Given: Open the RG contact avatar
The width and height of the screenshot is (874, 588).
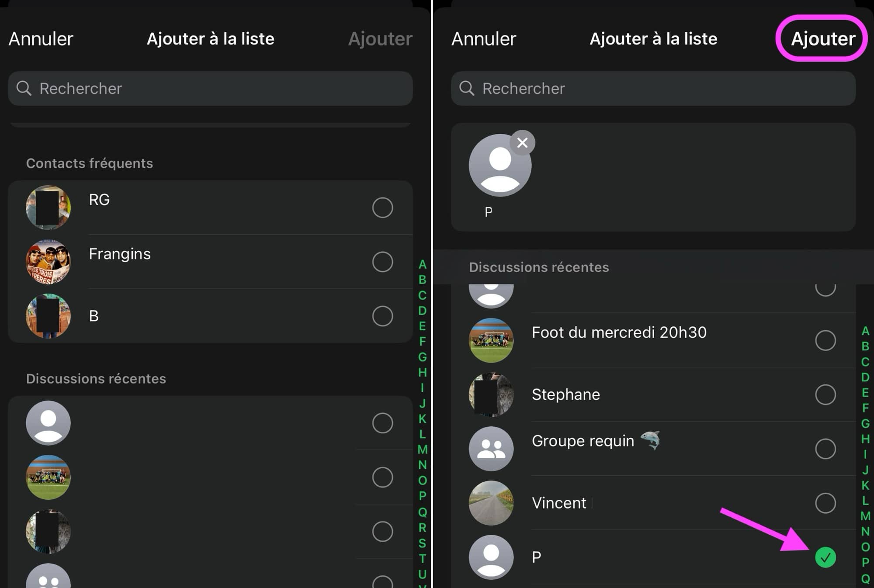Looking at the screenshot, I should click(48, 208).
